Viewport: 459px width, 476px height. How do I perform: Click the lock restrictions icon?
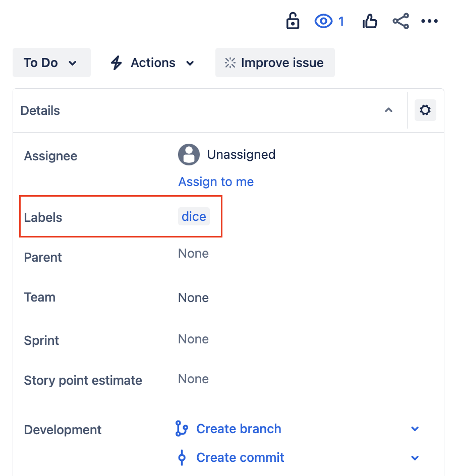pyautogui.click(x=293, y=21)
